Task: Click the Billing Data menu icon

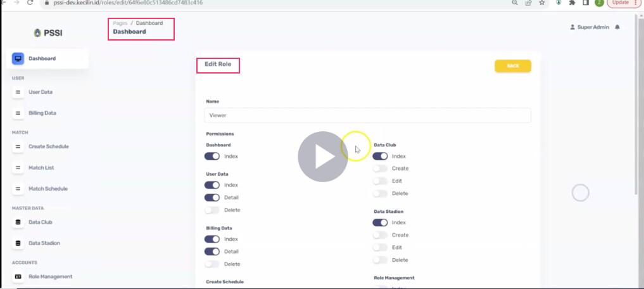Action: 18,113
